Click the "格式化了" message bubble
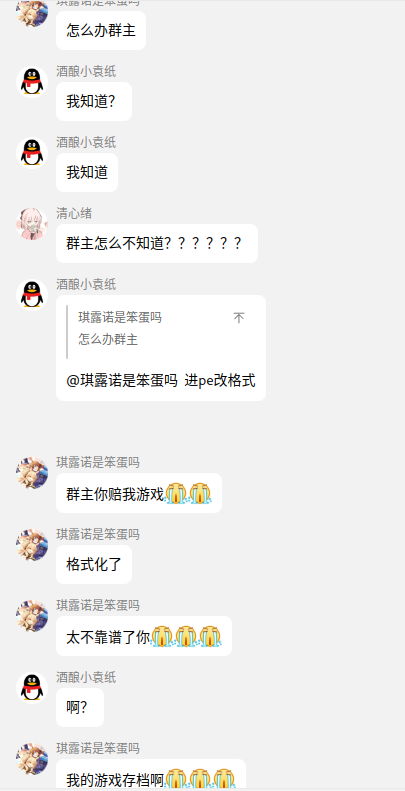The image size is (405, 791). coord(94,564)
